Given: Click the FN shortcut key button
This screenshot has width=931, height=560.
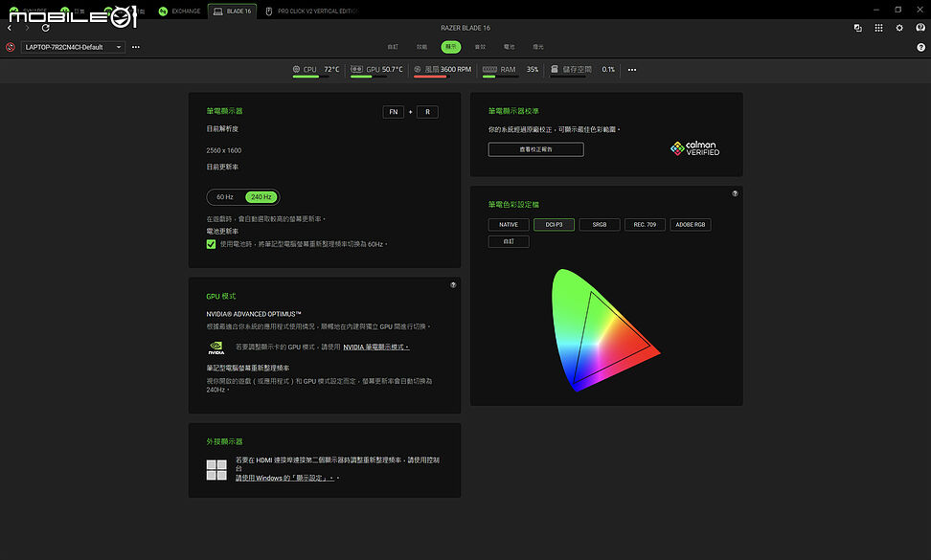Looking at the screenshot, I should pos(393,112).
